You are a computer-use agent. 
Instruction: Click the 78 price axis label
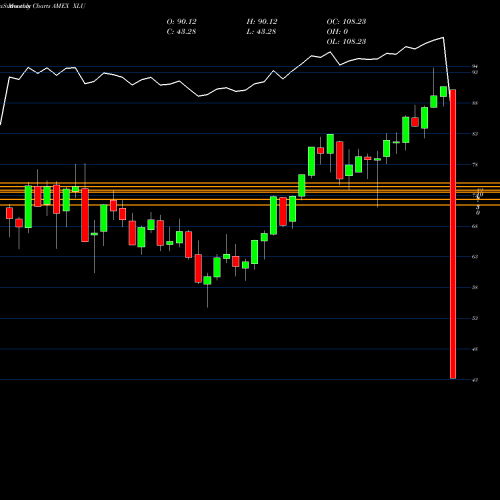475,165
